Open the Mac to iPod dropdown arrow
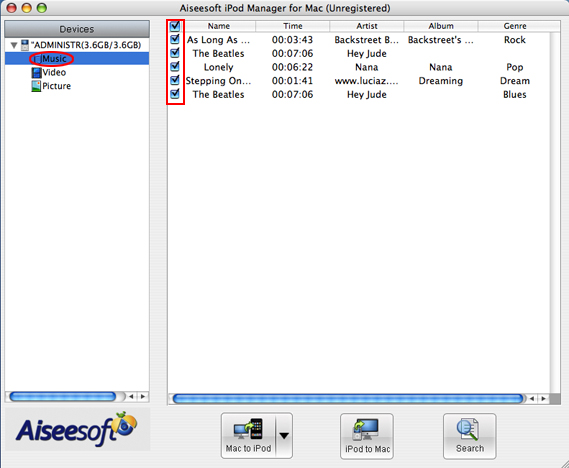Screen dimensions: 569x468 284,435
